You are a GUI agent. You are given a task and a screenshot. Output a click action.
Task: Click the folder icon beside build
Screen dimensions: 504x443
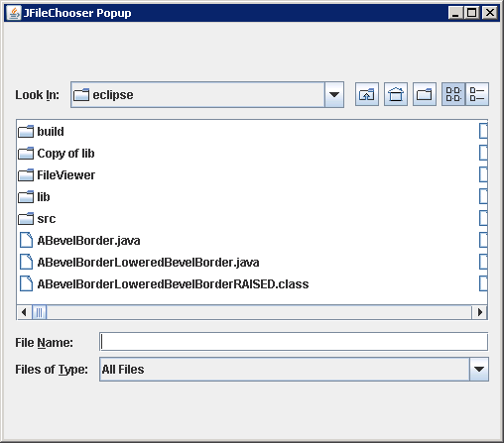[26, 132]
